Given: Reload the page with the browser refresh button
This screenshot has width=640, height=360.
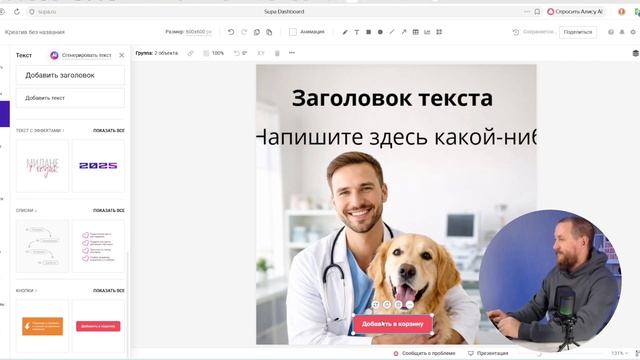Looking at the screenshot, I should 17,12.
